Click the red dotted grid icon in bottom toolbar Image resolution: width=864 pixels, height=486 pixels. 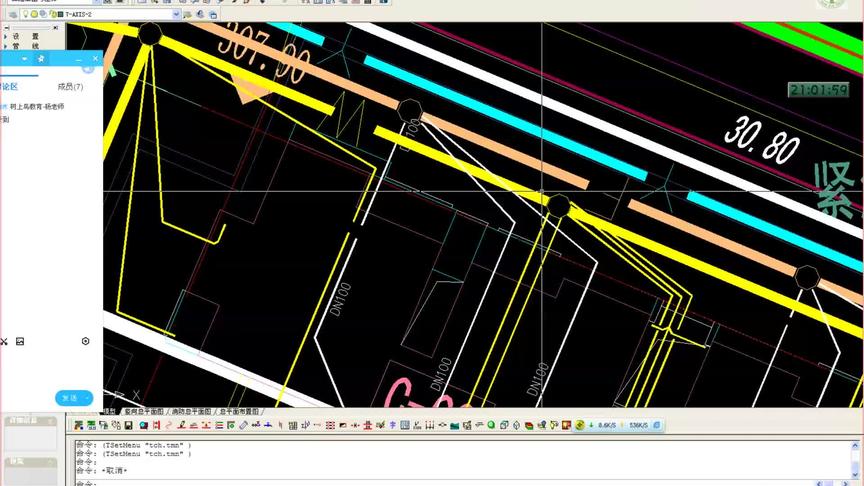330,425
